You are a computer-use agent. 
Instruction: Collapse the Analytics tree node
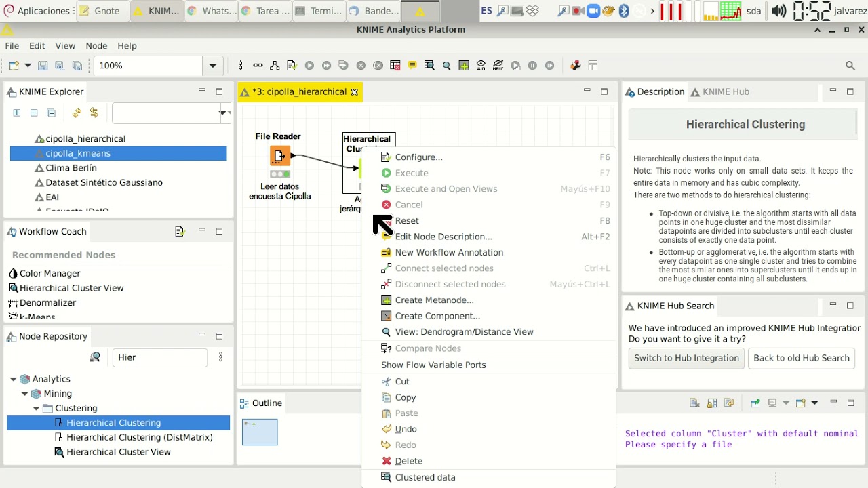point(13,379)
